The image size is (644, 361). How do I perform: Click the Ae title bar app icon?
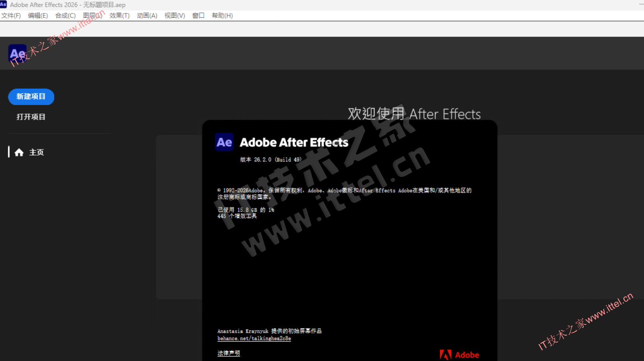click(3, 5)
